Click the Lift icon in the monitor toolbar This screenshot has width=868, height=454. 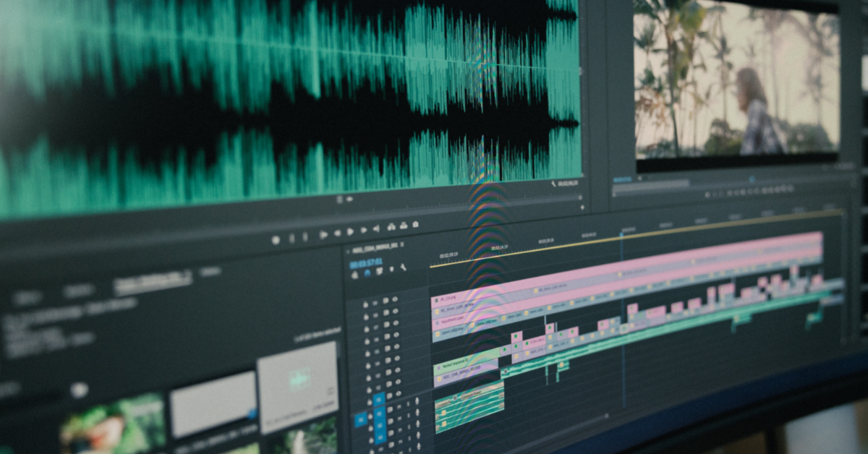pos(392,227)
